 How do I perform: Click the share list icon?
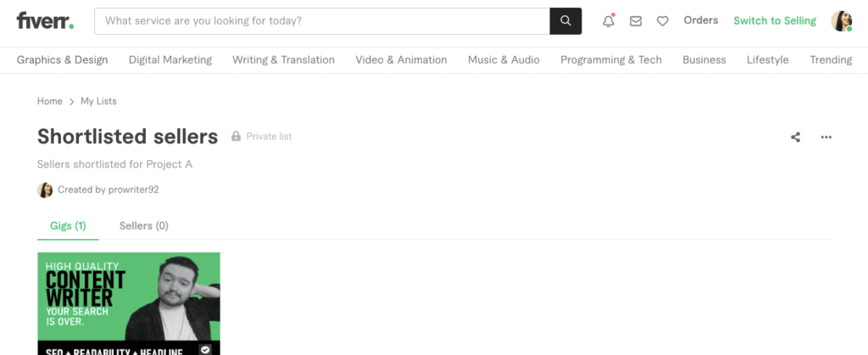pos(795,137)
